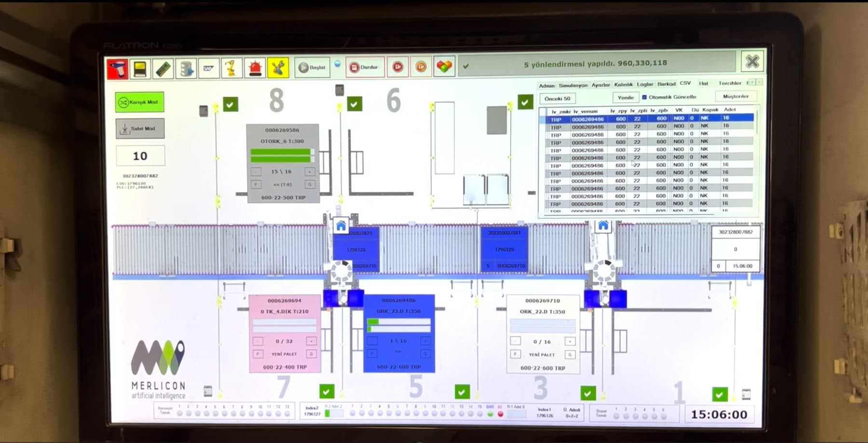
Task: Toggle the green check at station 7
Action: 326,391
